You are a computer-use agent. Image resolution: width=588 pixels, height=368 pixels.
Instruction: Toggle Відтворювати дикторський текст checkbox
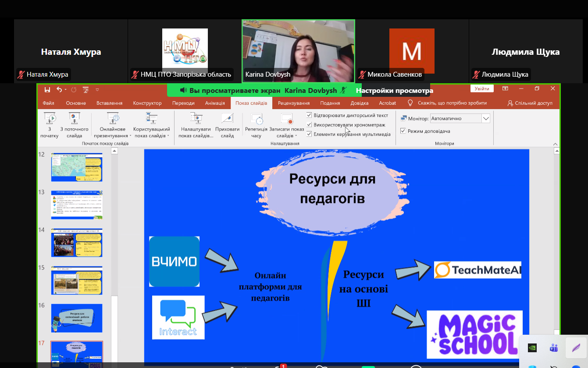click(309, 115)
